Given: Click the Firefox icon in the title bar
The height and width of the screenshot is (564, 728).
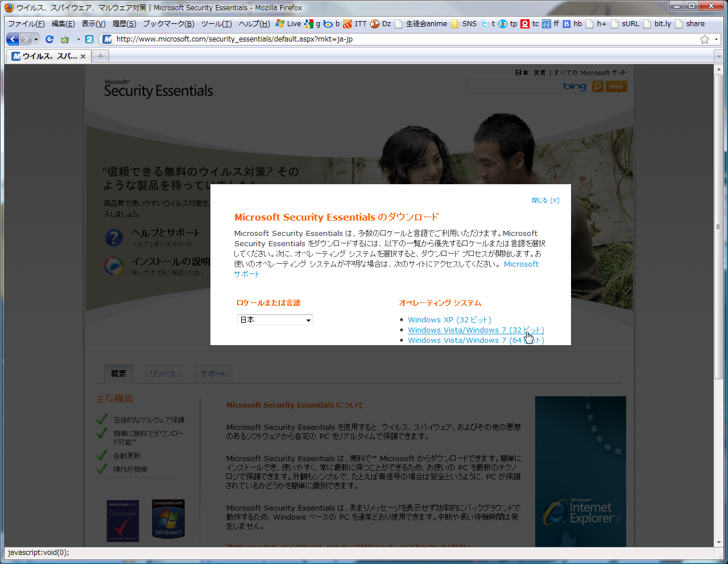Looking at the screenshot, I should click(x=9, y=7).
